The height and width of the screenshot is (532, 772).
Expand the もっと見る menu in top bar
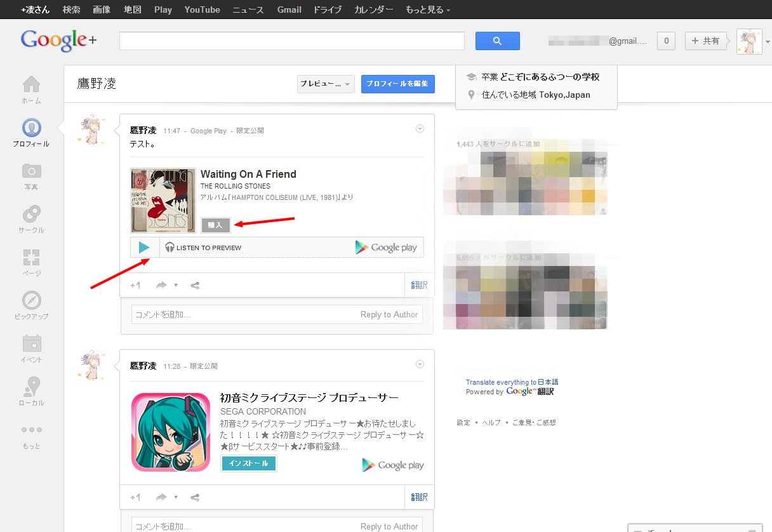coord(428,10)
